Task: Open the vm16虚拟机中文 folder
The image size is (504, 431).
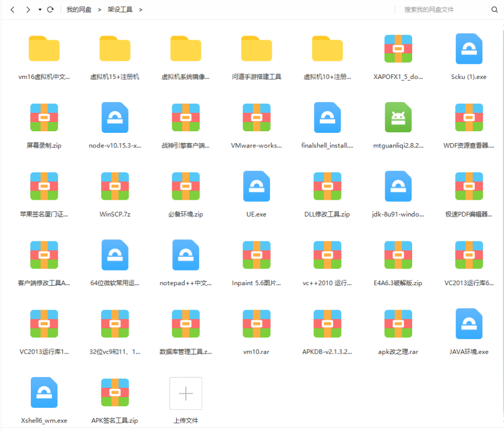Action: [x=44, y=49]
